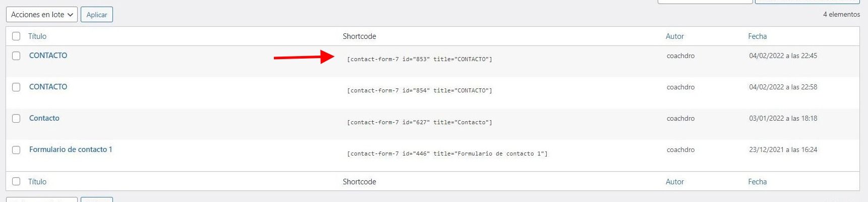Viewport: 868px width, 202px height.
Task: Open Formulario de contacto 1 link
Action: click(x=71, y=149)
